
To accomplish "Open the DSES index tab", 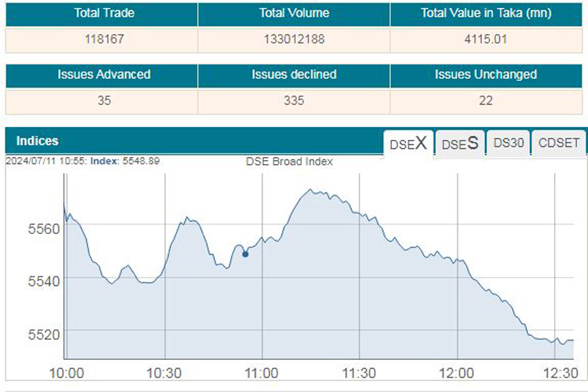I will (x=460, y=143).
